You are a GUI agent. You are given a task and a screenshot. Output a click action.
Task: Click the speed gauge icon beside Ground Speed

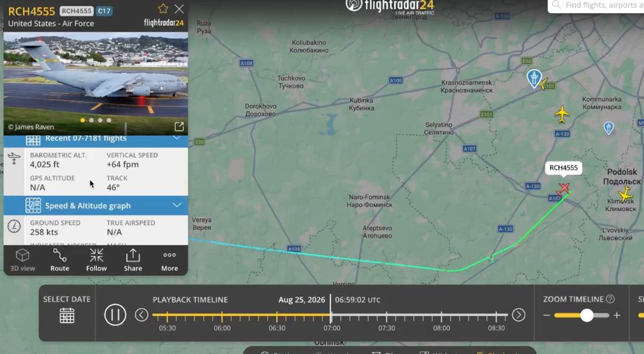coord(14,226)
